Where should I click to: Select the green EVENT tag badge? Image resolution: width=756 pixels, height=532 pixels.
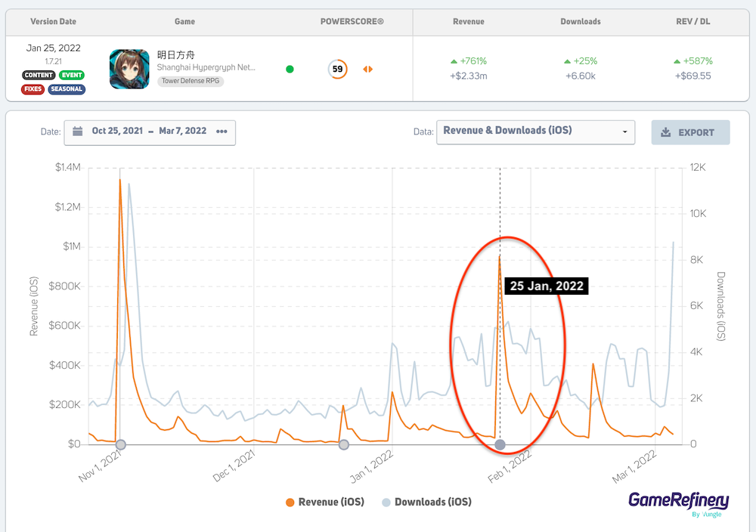[72, 75]
